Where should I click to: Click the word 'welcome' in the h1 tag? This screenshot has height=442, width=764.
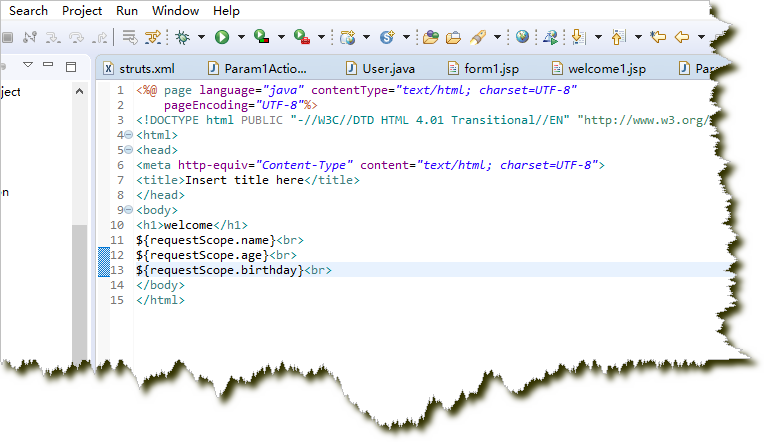(x=189, y=225)
